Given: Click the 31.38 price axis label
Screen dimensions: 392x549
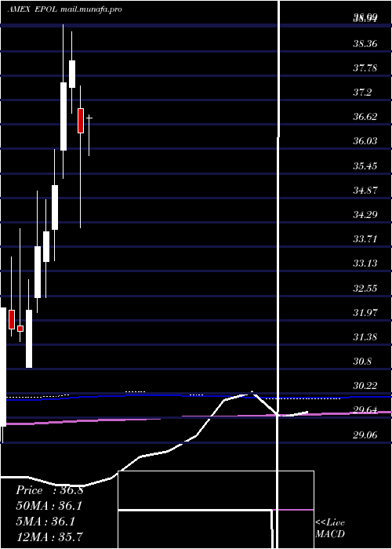Looking at the screenshot, I should [x=365, y=336].
